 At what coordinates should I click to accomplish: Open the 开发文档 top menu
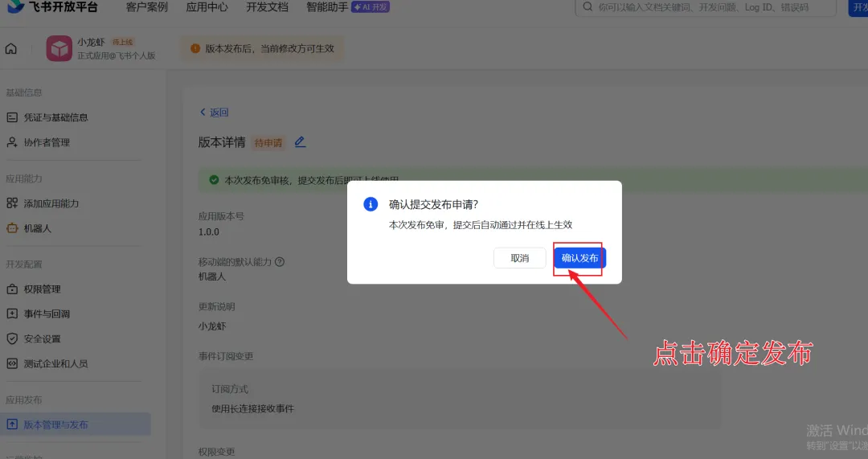268,7
